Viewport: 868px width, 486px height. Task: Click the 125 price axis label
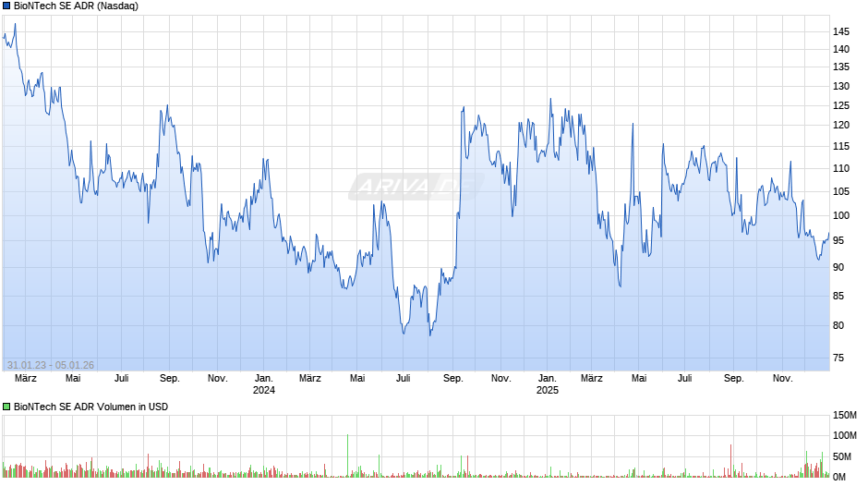pyautogui.click(x=841, y=106)
